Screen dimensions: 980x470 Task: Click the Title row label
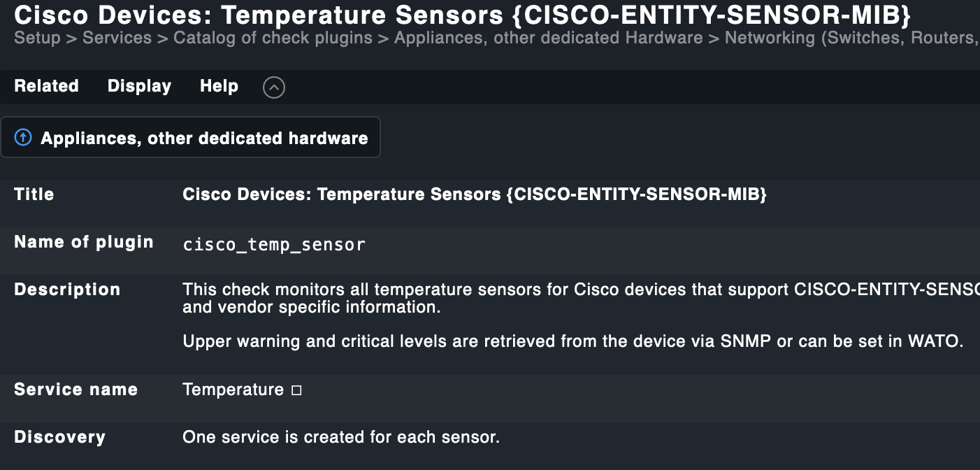[34, 194]
